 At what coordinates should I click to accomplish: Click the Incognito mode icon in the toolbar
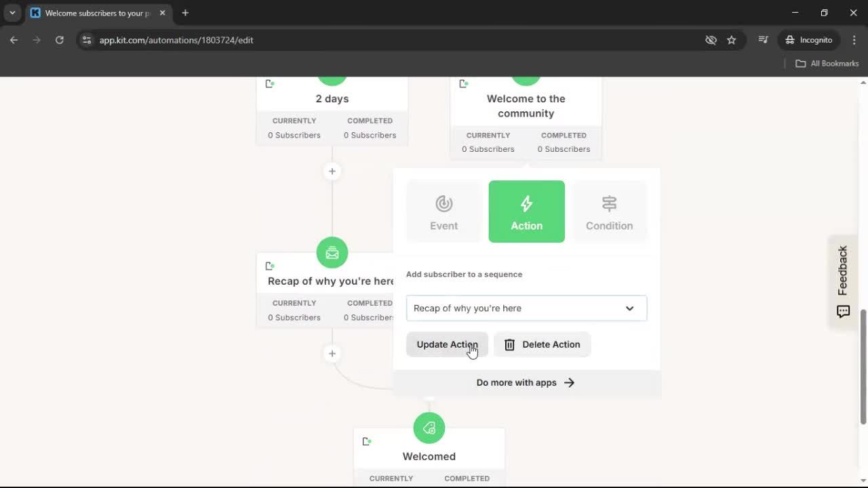tap(790, 39)
